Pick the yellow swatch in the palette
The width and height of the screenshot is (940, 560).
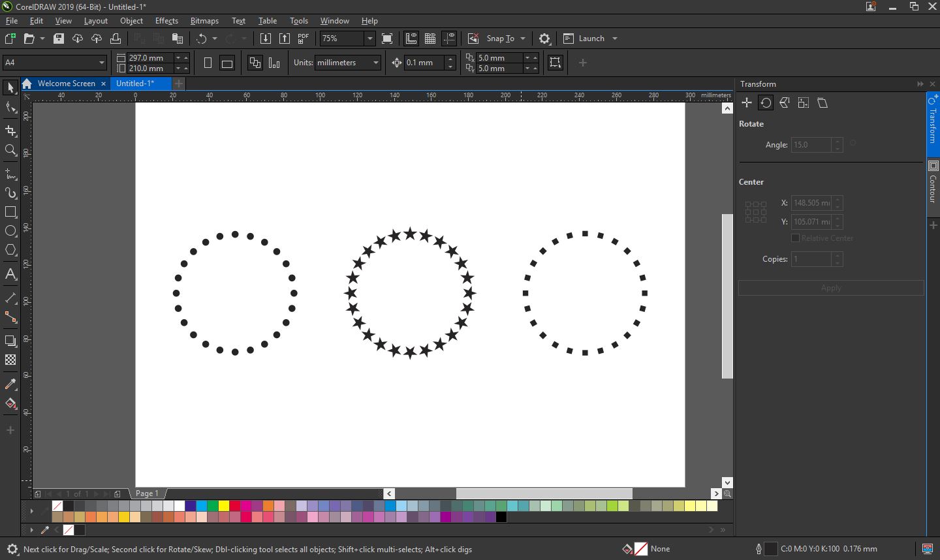(x=223, y=506)
